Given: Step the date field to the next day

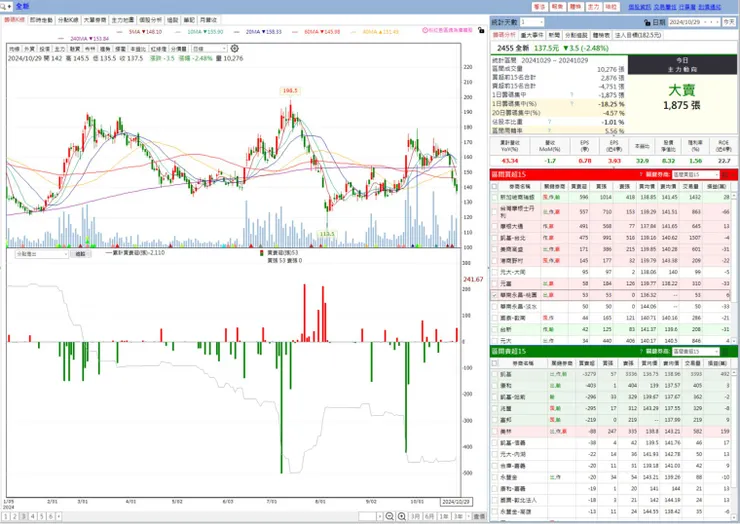Looking at the screenshot, I should click(716, 22).
